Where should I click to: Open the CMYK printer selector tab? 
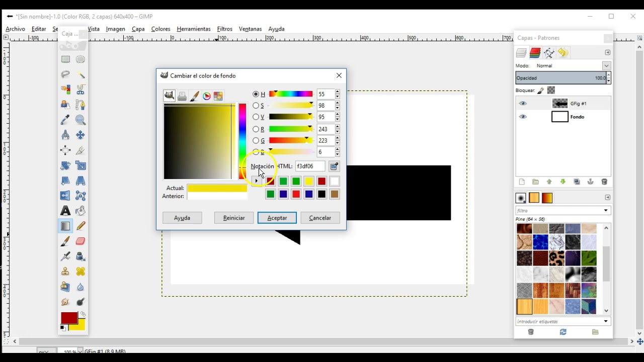coord(182,96)
